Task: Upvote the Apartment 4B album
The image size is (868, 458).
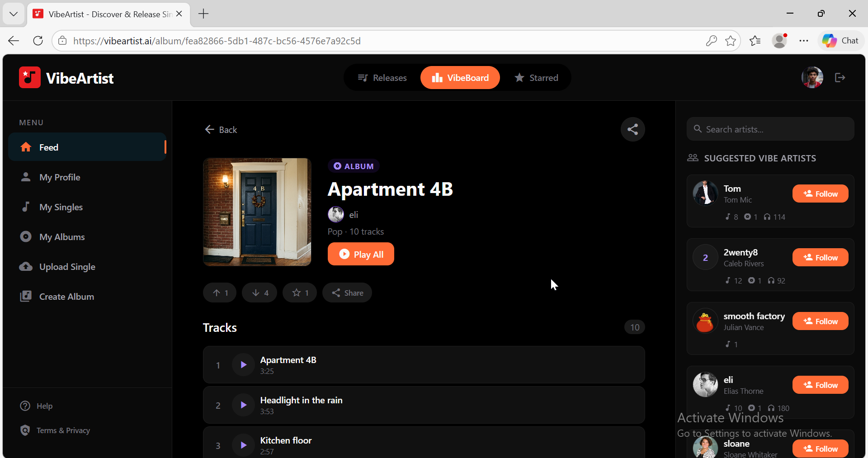Action: (x=219, y=293)
